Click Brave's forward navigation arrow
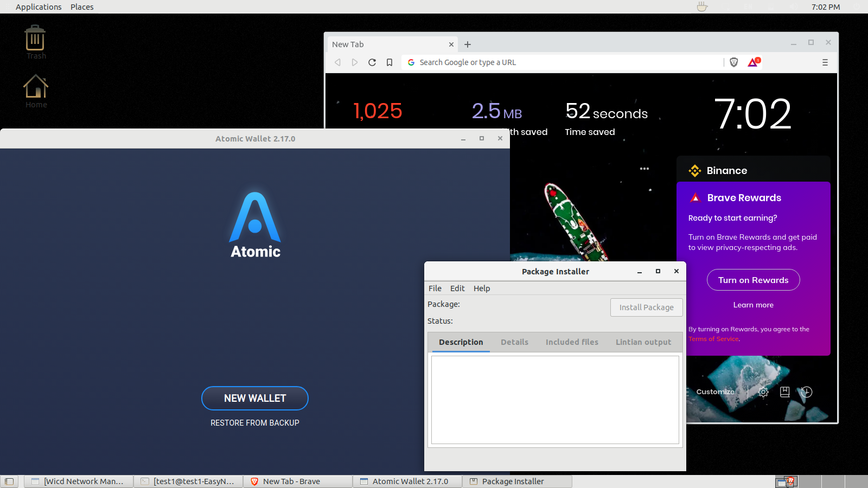The image size is (868, 488). [x=354, y=62]
